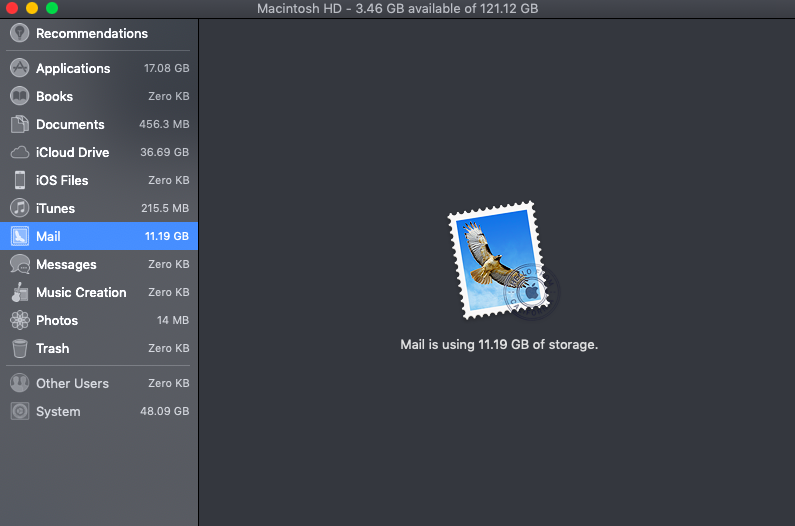Click the 215.5 MB iTunes size
The width and height of the screenshot is (795, 526).
point(165,208)
